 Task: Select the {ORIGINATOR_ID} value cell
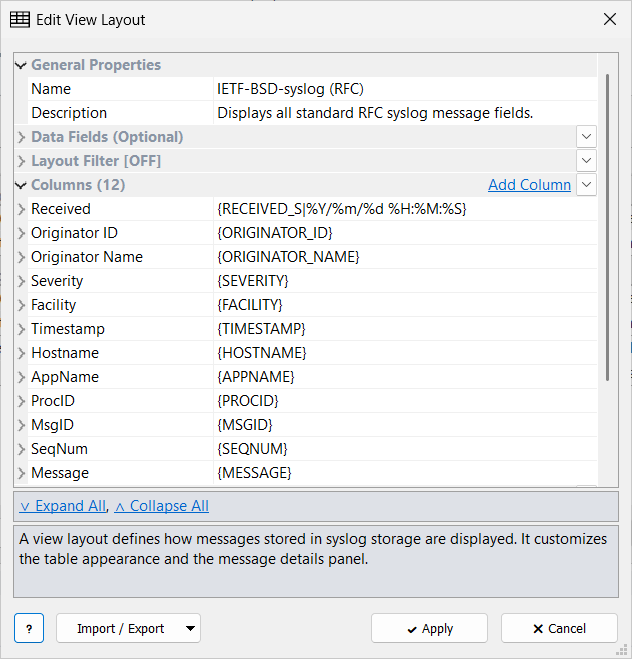point(405,233)
